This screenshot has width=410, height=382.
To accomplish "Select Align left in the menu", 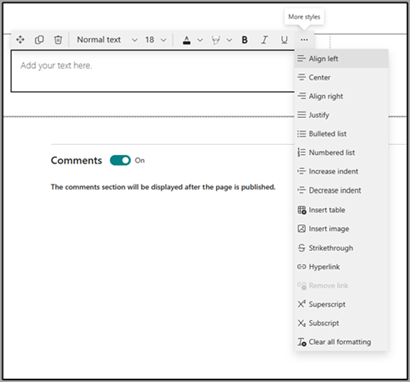I will click(341, 59).
